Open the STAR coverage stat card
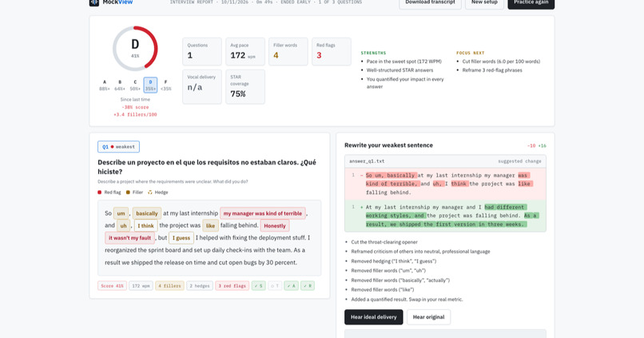The height and width of the screenshot is (338, 644). pos(245,86)
